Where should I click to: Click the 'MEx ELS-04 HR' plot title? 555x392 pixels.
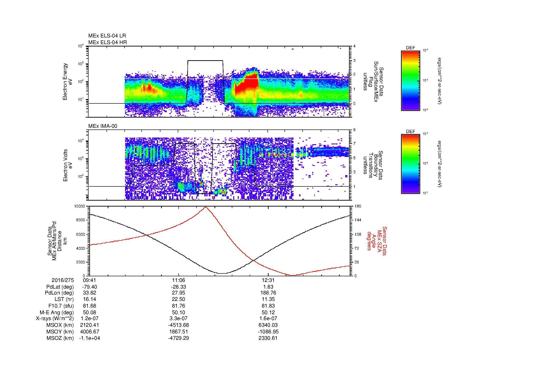coord(107,42)
